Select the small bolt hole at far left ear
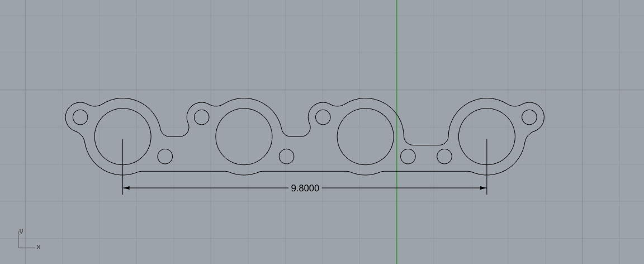Screen dimensions: 644x264 pos(80,117)
